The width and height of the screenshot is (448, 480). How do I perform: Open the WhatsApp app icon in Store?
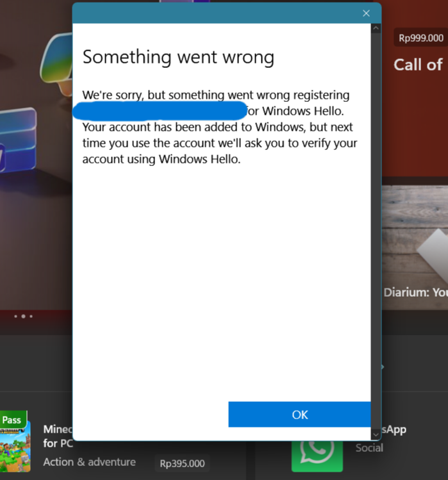coord(317,456)
